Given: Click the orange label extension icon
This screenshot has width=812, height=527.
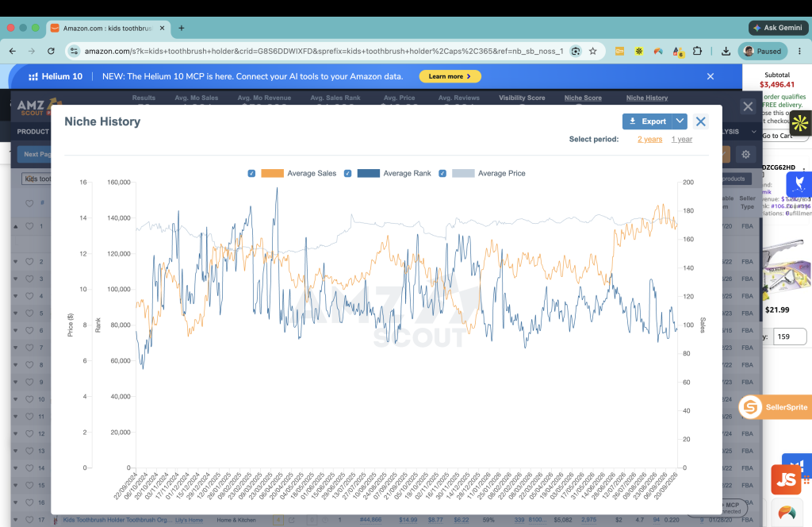Looking at the screenshot, I should click(x=619, y=51).
